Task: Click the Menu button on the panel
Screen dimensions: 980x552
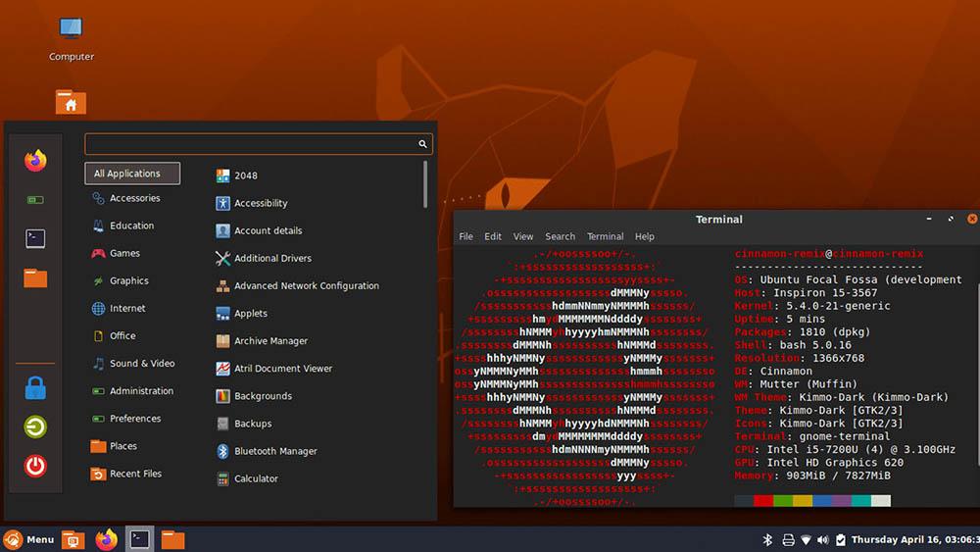Action: point(28,539)
